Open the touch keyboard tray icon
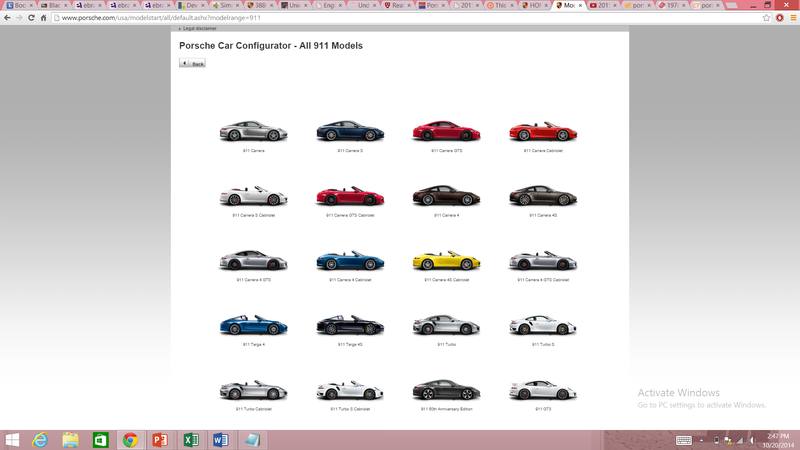 point(684,440)
